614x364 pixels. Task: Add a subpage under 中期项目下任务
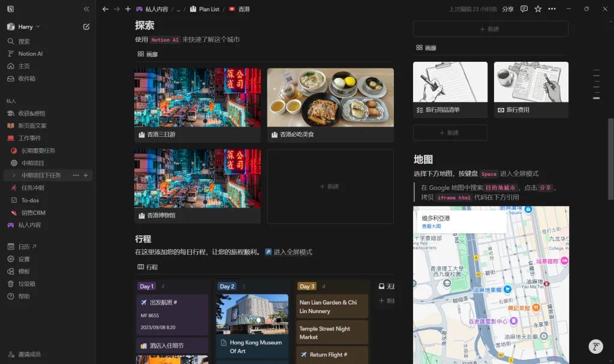tap(86, 175)
